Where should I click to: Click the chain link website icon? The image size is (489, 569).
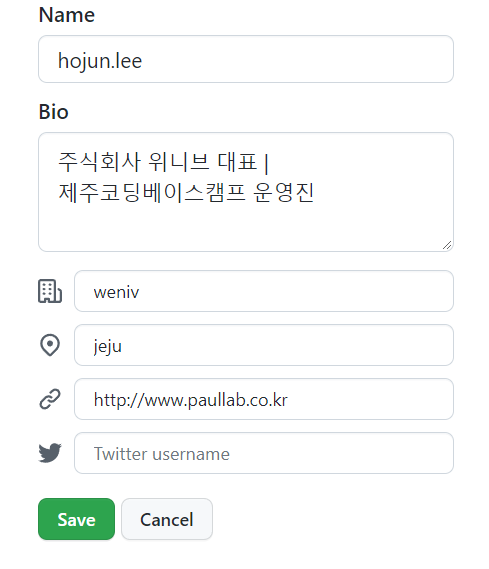(50, 399)
